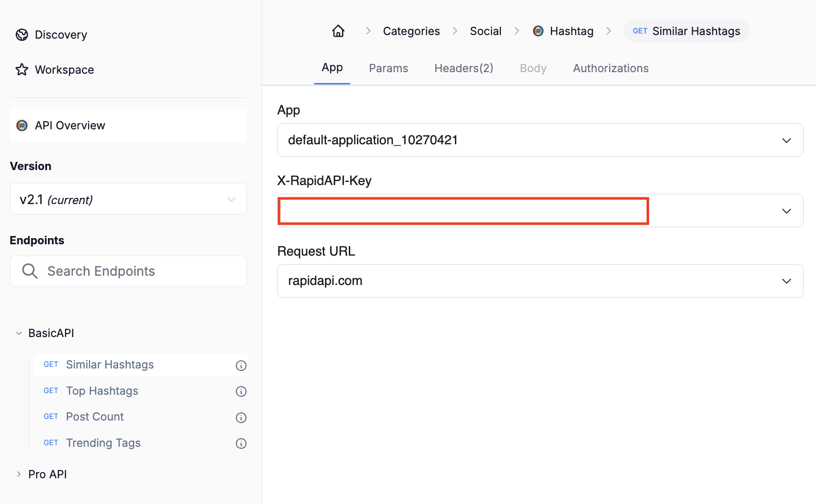Screen dimensions: 816x504
Task: Click the home icon in breadcrumb
Action: click(338, 31)
